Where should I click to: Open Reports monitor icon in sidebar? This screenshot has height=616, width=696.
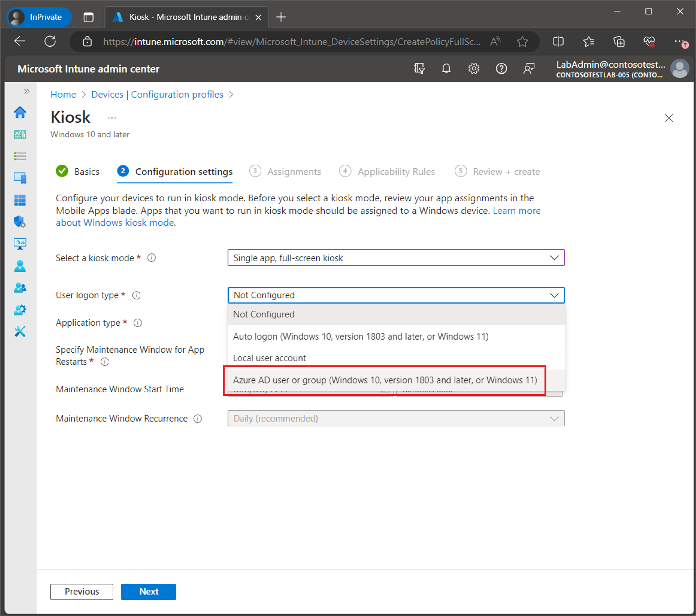point(20,244)
